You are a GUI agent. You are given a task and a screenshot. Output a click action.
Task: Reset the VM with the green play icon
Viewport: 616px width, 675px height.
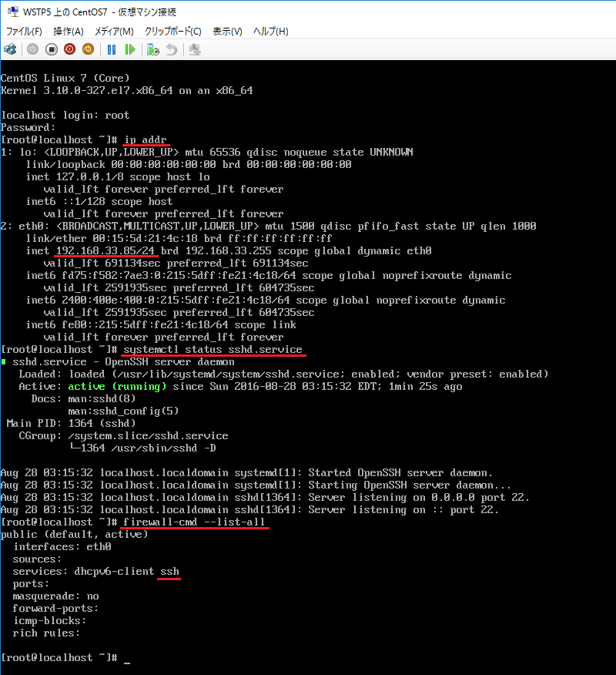[130, 49]
